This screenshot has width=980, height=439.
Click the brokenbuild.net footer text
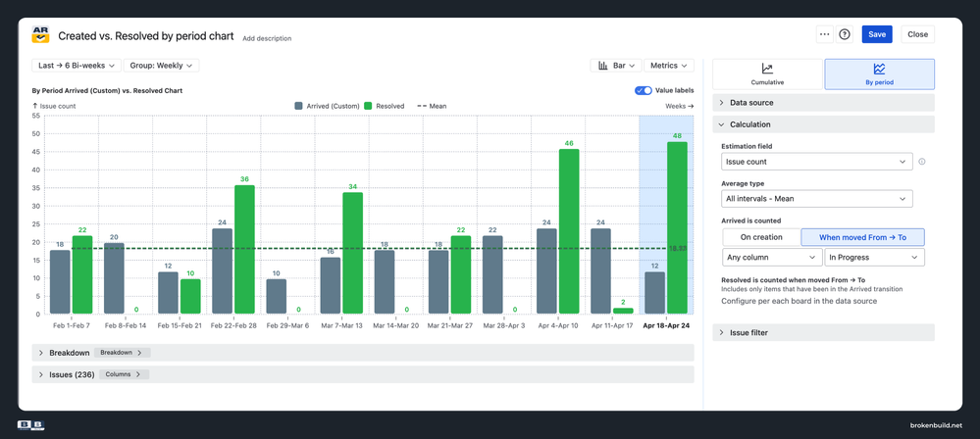click(x=936, y=425)
